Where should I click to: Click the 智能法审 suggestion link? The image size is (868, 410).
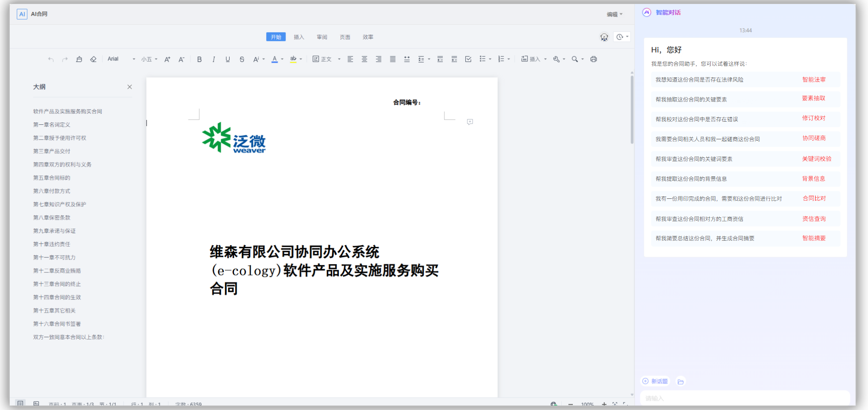pos(814,79)
